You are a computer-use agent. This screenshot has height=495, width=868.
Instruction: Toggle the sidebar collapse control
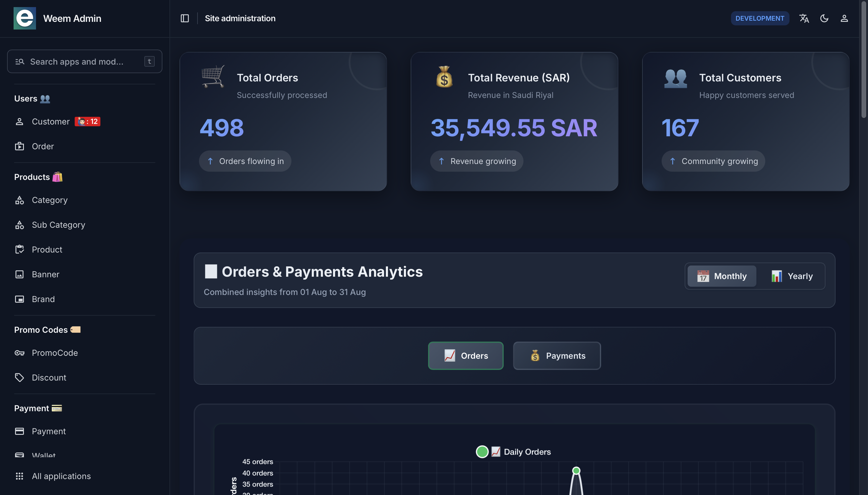point(184,18)
